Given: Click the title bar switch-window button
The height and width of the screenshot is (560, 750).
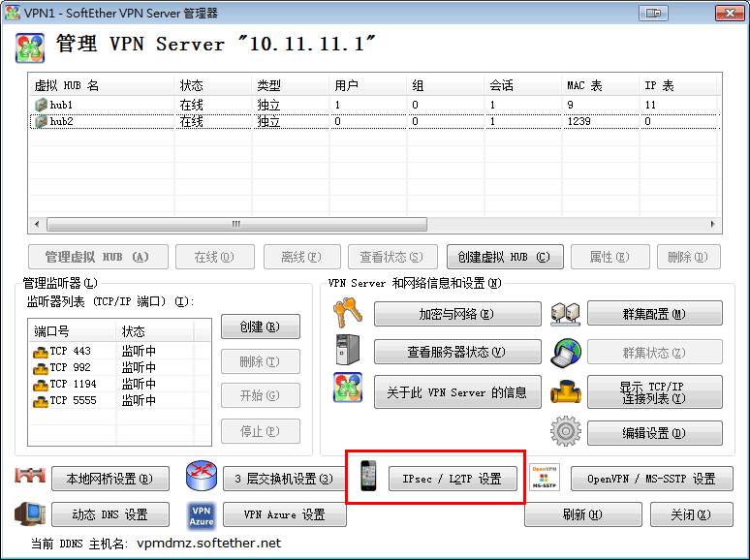Looking at the screenshot, I should point(653,13).
